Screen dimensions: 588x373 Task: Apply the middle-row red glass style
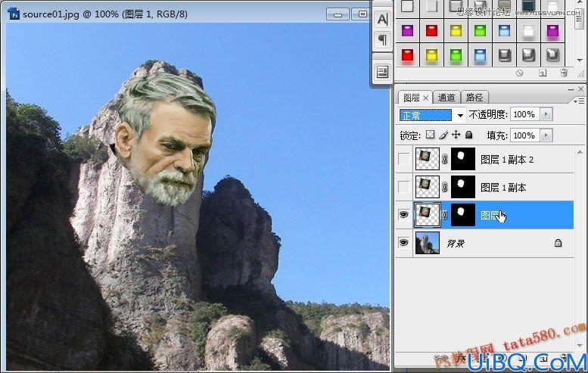(431, 31)
